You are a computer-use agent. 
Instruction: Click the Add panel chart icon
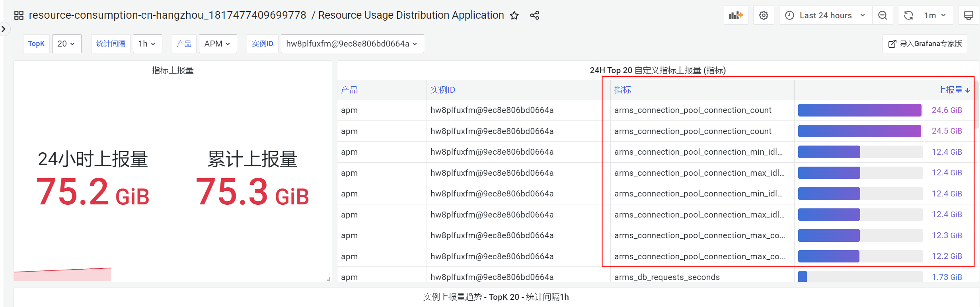click(x=736, y=16)
